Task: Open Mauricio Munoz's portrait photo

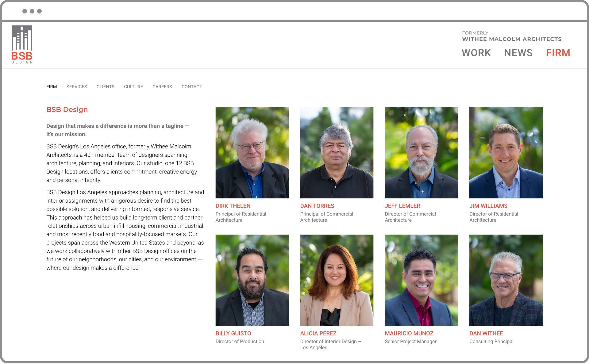Action: pos(422,280)
